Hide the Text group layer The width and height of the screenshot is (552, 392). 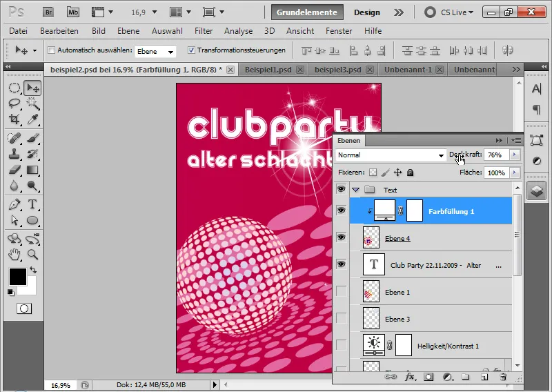[x=341, y=189]
